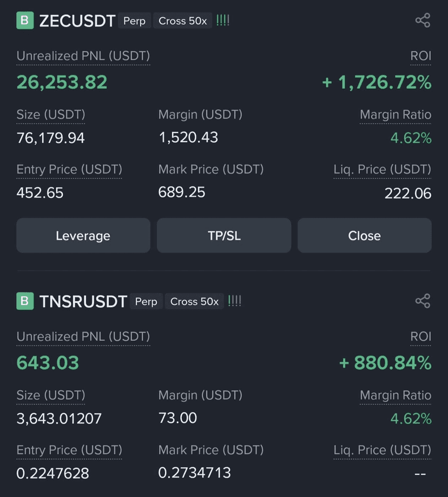Show info for ZECUSDT Liq. Price label
The height and width of the screenshot is (497, 448).
[382, 169]
